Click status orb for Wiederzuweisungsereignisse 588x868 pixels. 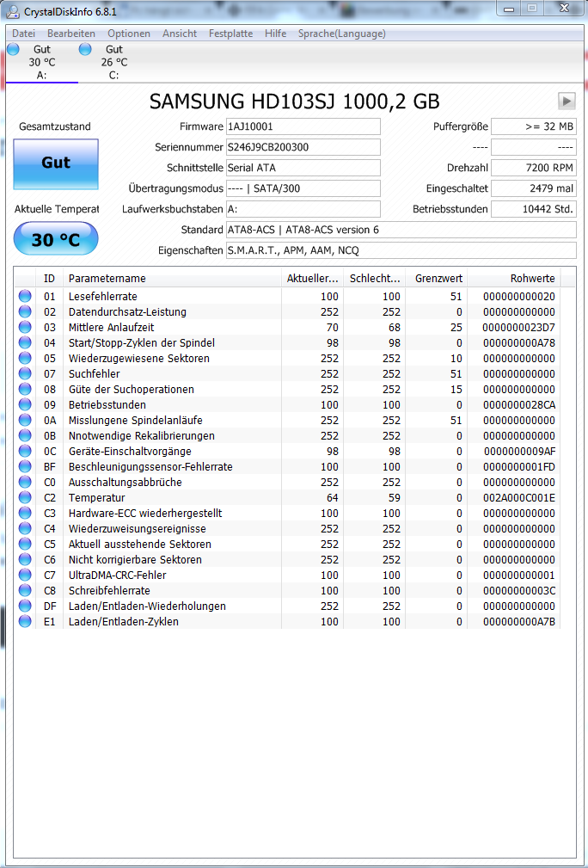pos(24,529)
